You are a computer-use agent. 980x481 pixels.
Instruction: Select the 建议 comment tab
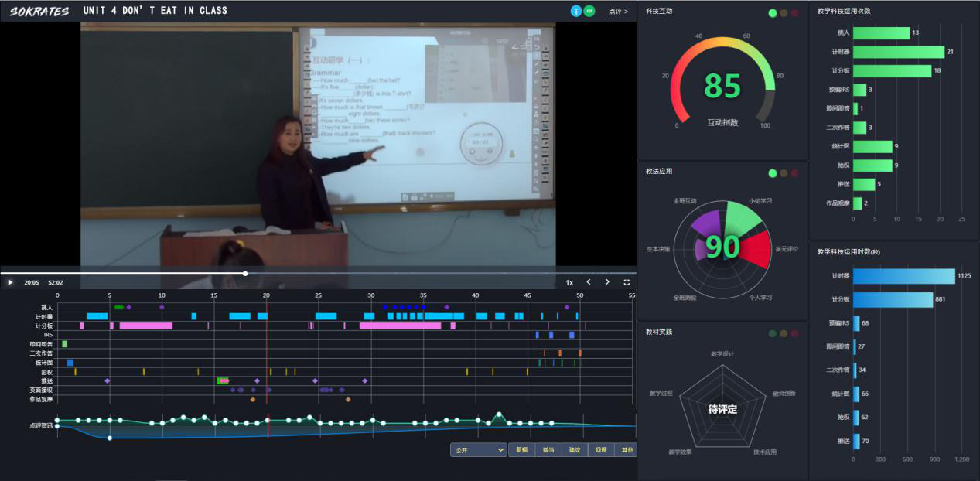tap(574, 449)
